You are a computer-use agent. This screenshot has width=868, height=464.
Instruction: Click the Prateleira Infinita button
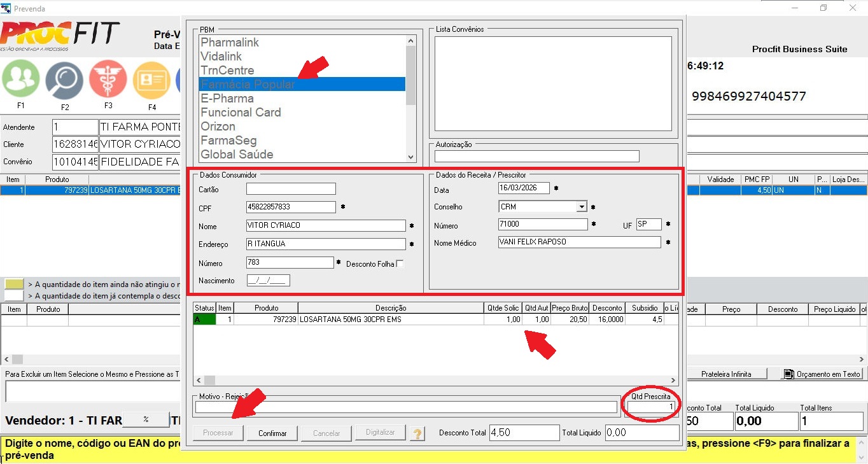click(726, 374)
